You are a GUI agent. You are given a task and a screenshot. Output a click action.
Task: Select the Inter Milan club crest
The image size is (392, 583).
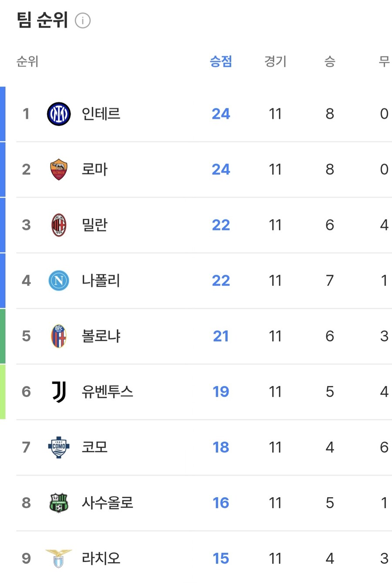coord(59,114)
